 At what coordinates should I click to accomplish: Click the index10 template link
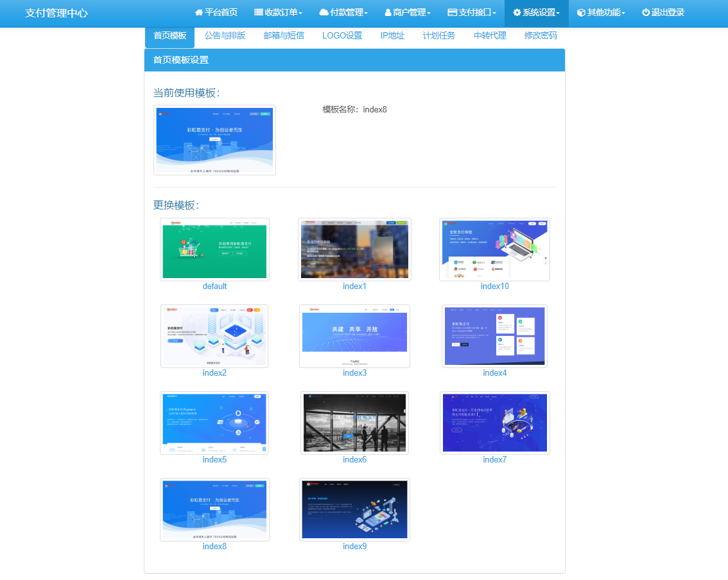(494, 286)
